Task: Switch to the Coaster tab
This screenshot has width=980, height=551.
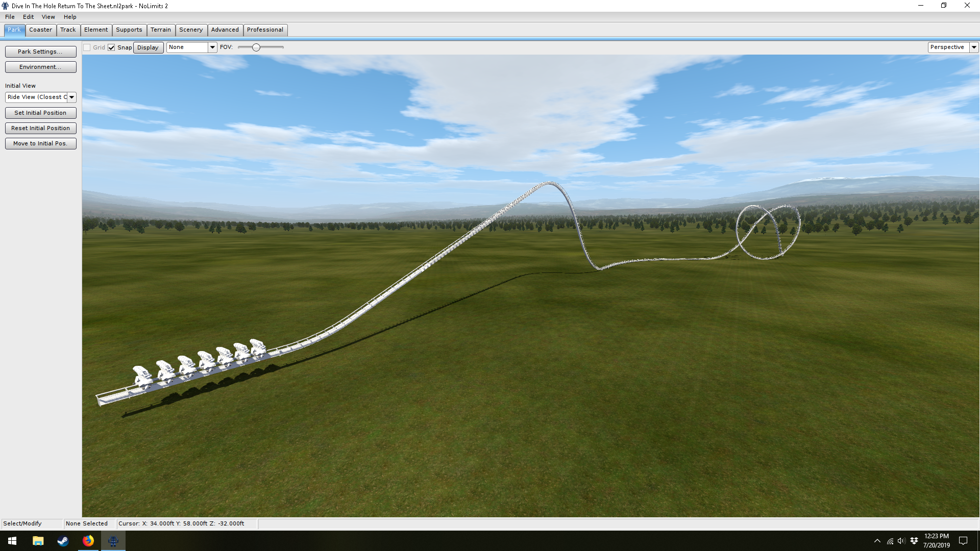Action: click(x=40, y=30)
